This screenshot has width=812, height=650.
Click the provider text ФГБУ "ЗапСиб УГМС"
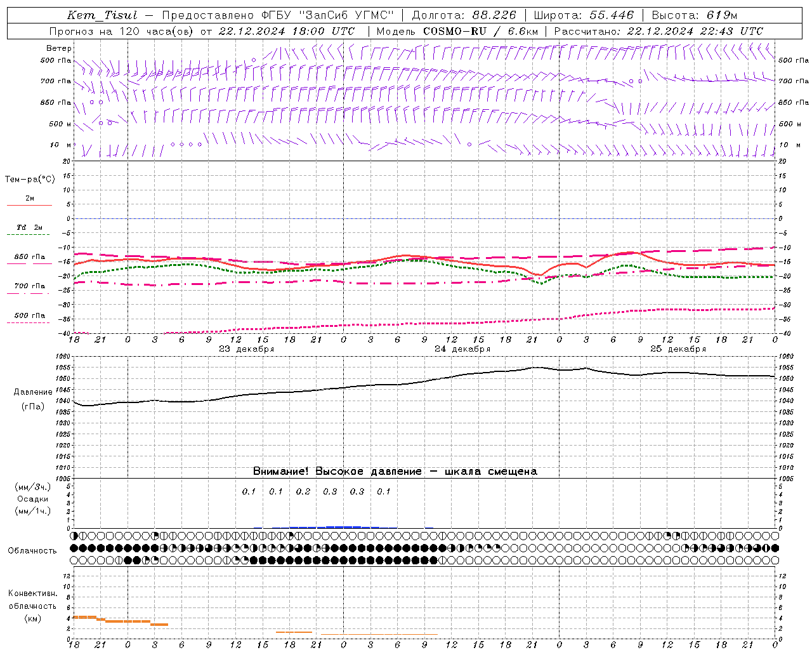[x=327, y=15]
